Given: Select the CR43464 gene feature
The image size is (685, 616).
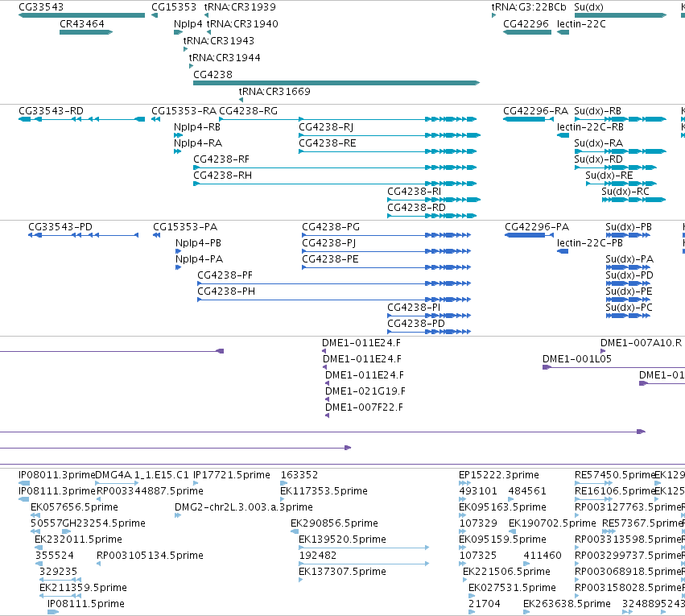Looking at the screenshot, I should 86,32.
